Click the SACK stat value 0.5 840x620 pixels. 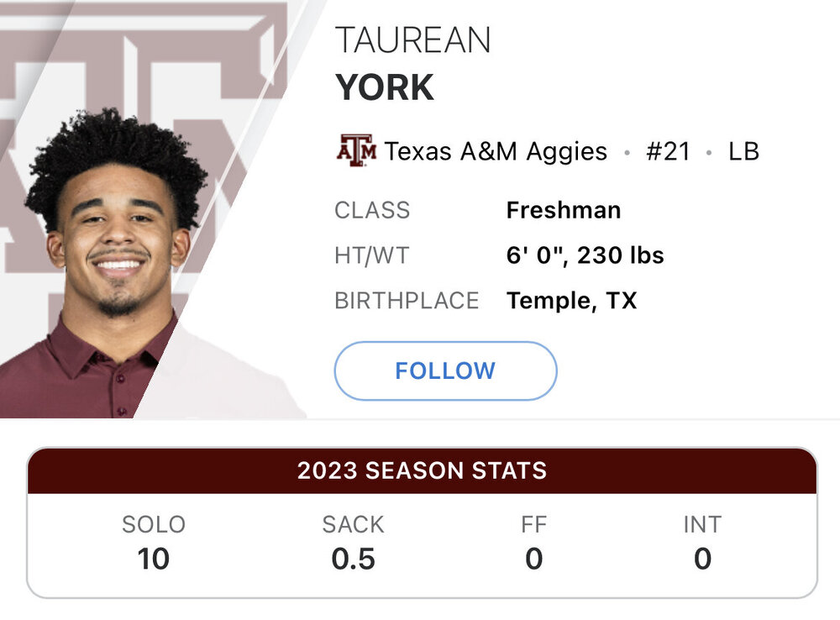353,558
